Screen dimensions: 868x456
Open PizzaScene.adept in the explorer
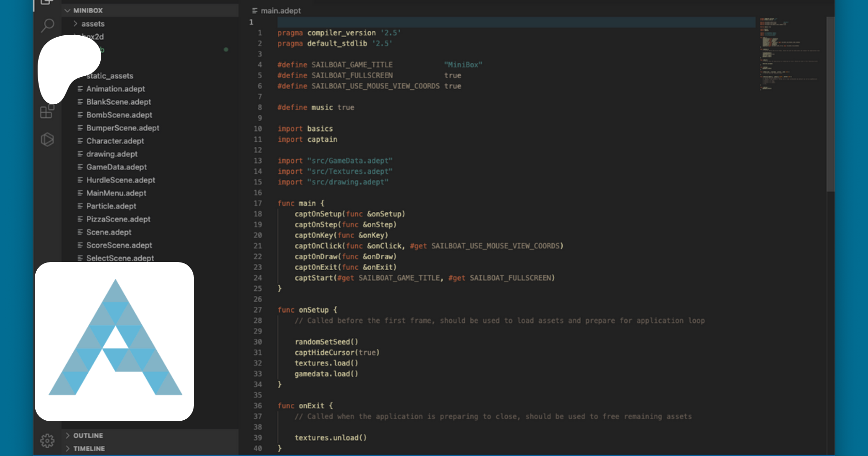pyautogui.click(x=118, y=219)
